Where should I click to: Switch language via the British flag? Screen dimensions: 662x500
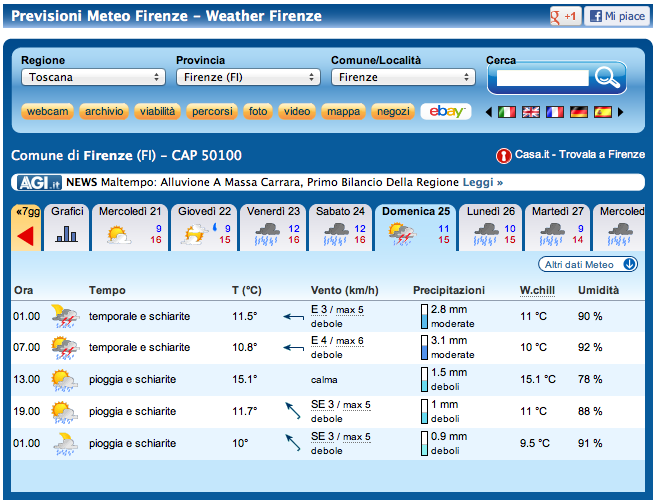point(531,112)
